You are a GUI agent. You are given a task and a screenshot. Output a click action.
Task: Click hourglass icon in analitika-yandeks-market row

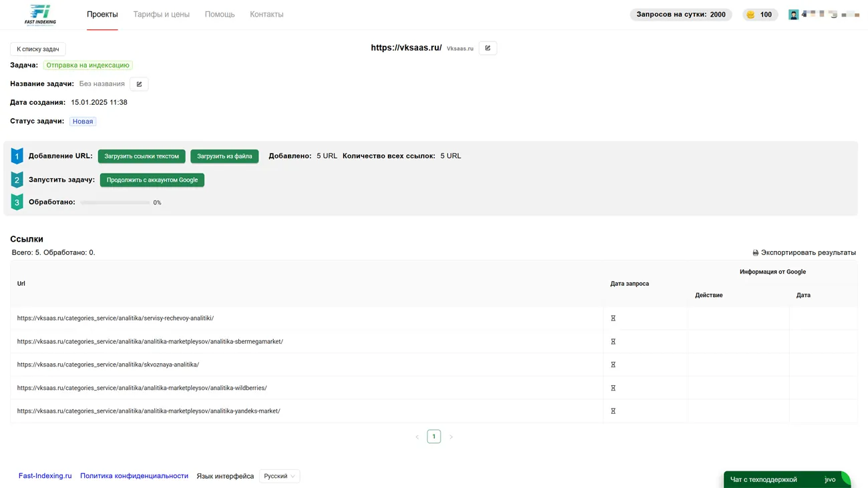coord(613,411)
